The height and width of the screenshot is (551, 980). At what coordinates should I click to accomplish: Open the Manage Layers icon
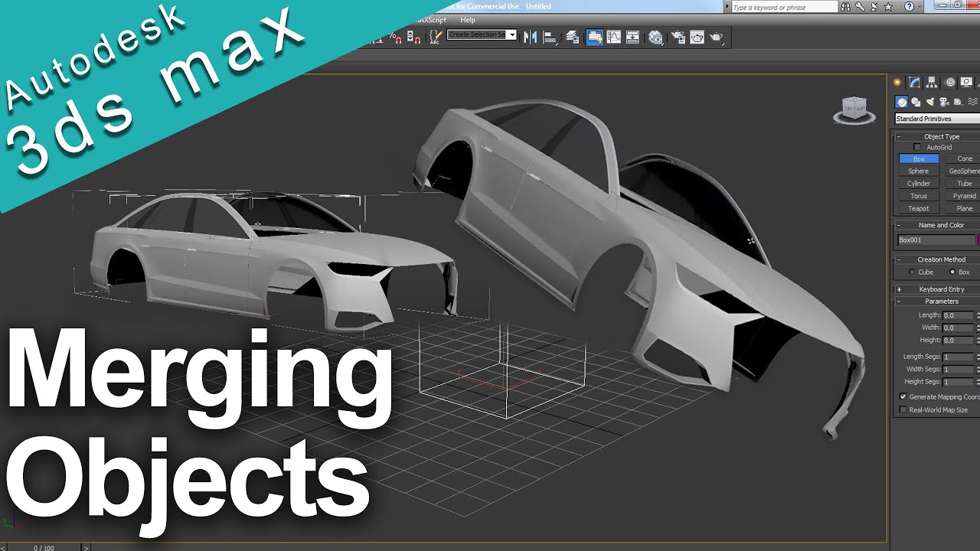point(573,37)
